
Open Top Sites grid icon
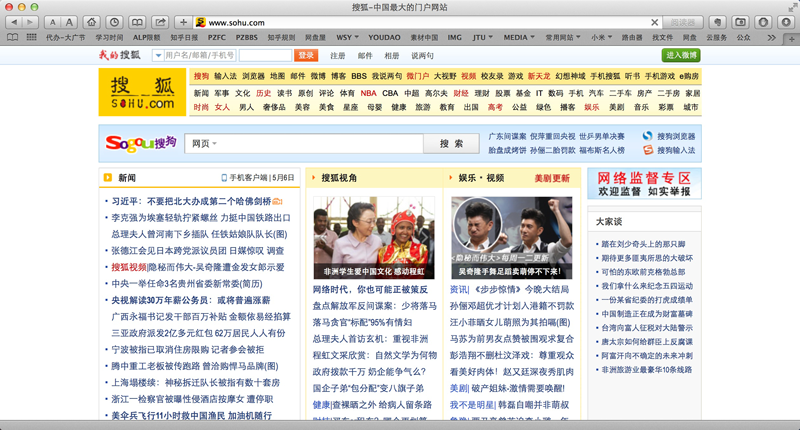pos(32,37)
